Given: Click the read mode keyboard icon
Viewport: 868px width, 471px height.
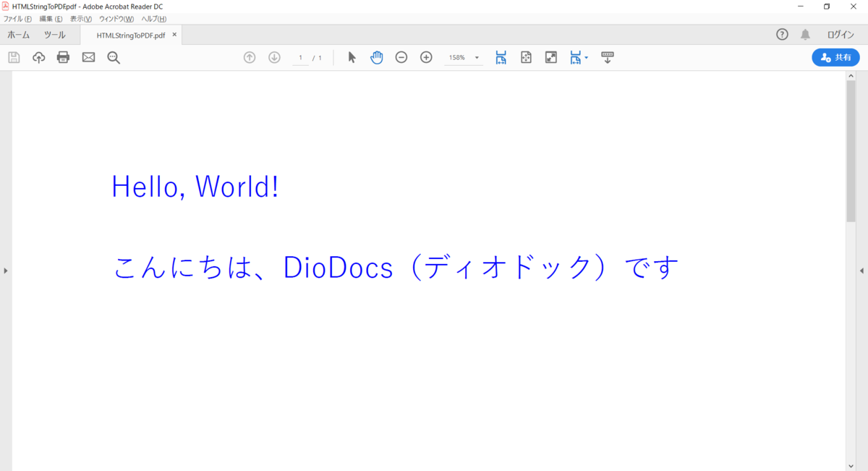Looking at the screenshot, I should pyautogui.click(x=608, y=57).
